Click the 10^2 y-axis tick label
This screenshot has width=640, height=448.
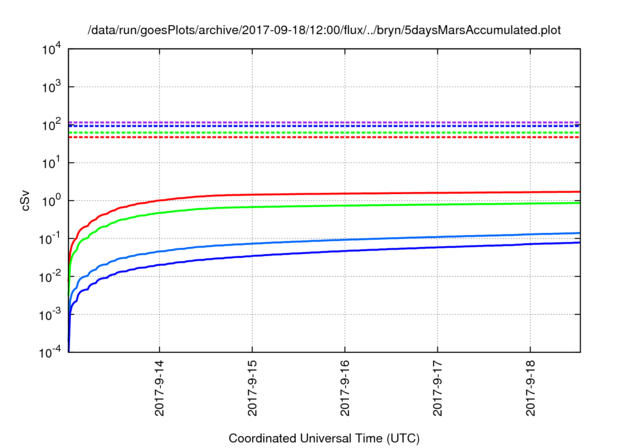point(52,125)
